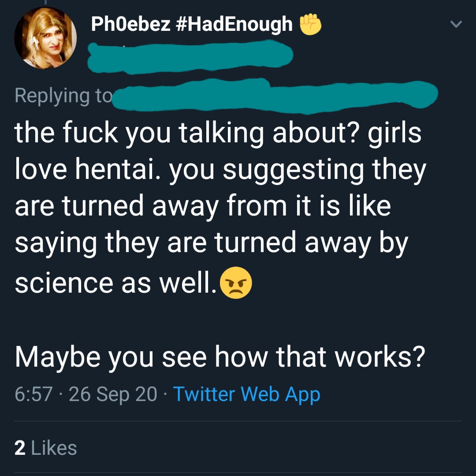The image size is (476, 476).
Task: Open the Twitter Web App source link
Action: [246, 394]
